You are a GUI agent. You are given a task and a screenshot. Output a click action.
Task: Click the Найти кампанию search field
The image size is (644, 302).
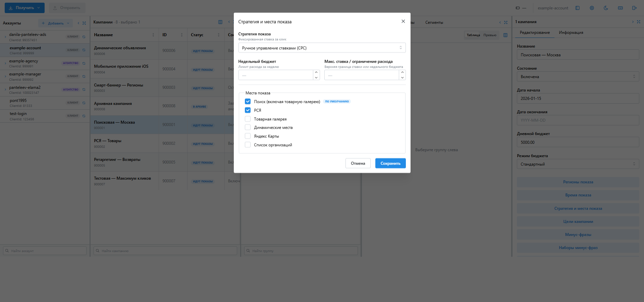tap(165, 251)
